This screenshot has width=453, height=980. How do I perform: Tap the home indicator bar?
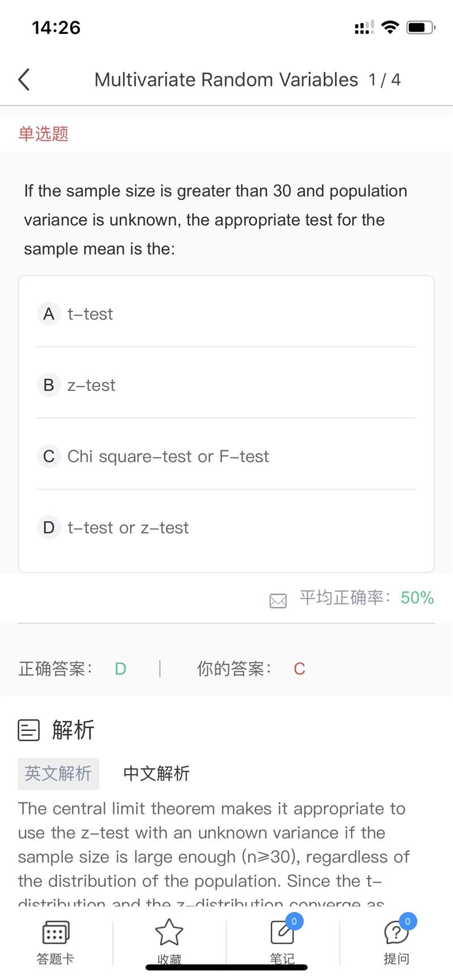(x=226, y=968)
